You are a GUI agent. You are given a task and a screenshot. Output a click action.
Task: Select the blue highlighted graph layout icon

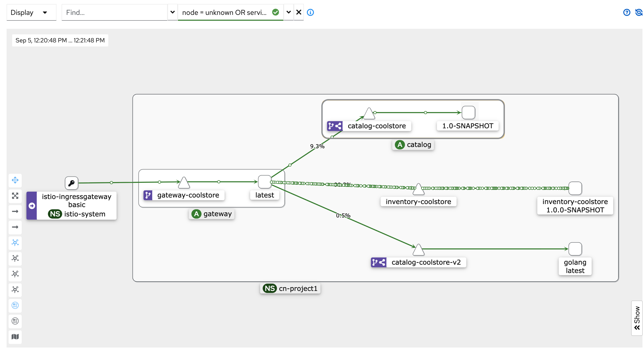pyautogui.click(x=15, y=243)
